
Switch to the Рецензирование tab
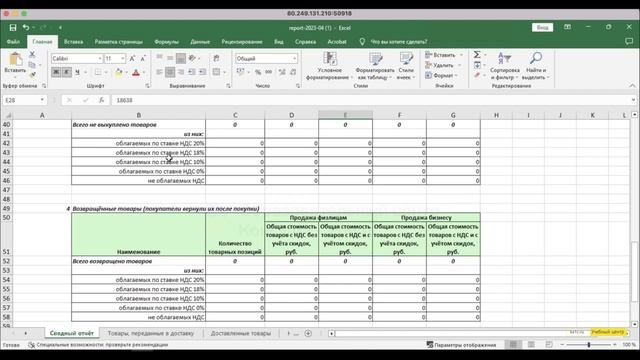click(x=242, y=42)
